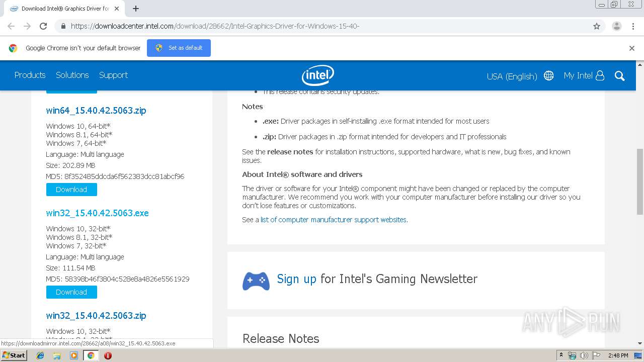644x362 pixels.
Task: Open site search magnifier icon
Action: [619, 76]
